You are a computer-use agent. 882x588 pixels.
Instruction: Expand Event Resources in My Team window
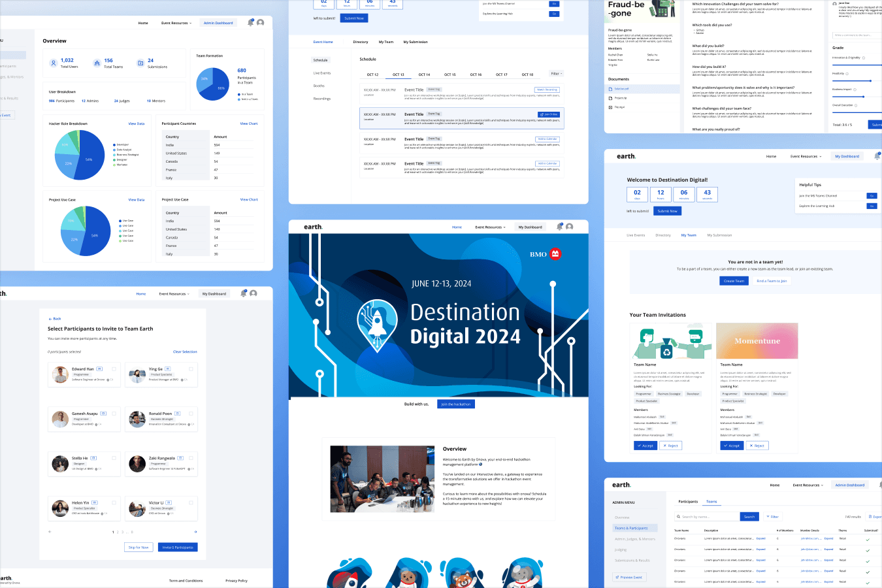806,156
